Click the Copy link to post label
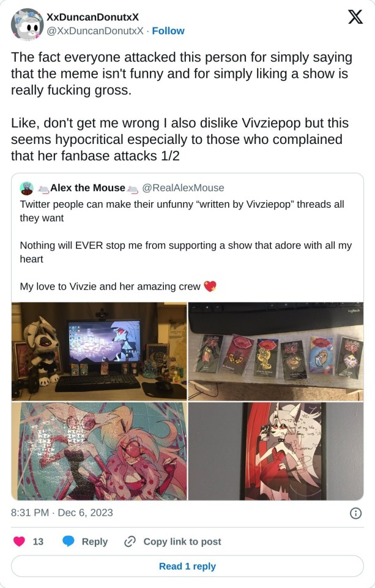This screenshot has width=375, height=588. 182,541
